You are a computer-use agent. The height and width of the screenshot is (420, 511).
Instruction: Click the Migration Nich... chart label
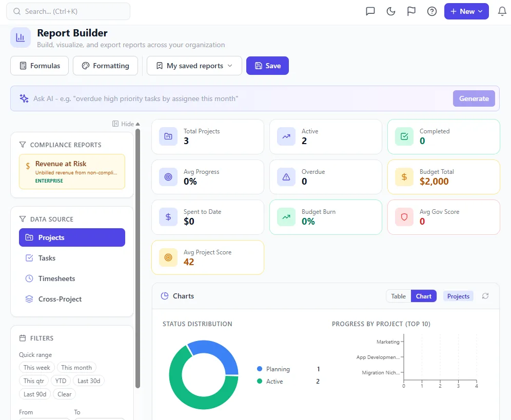[x=381, y=372]
